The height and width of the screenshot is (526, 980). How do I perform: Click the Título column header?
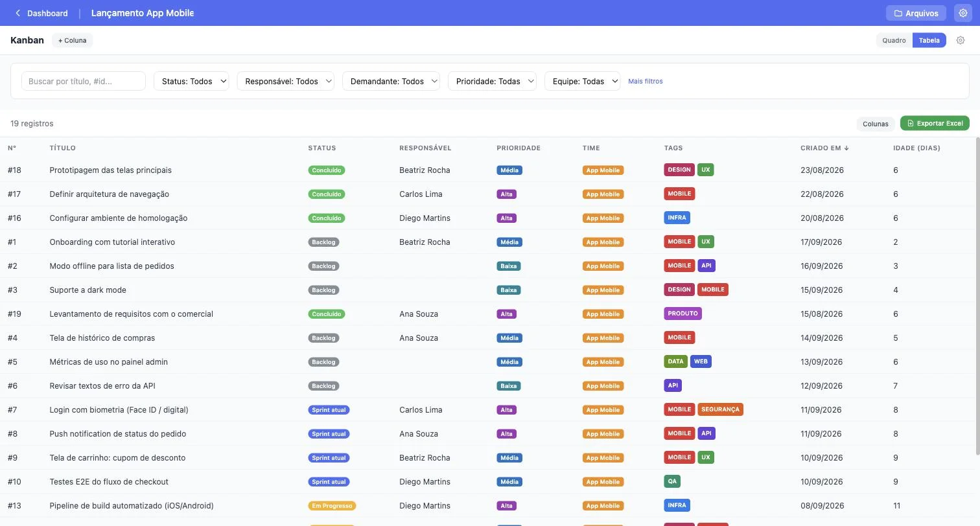click(63, 148)
